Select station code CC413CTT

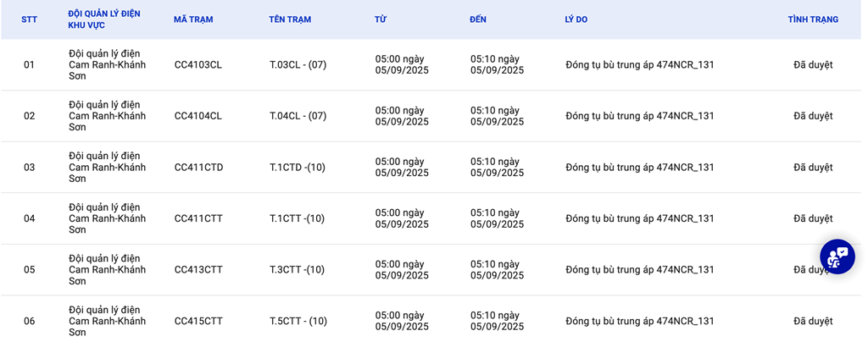coord(198,270)
